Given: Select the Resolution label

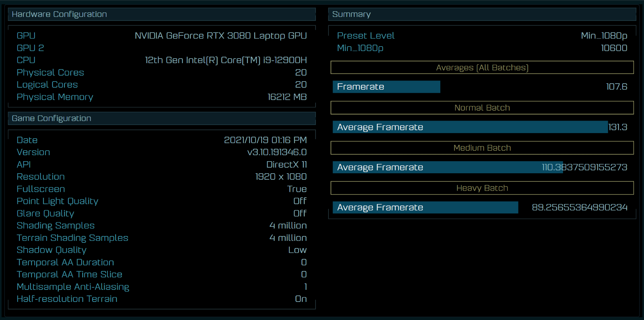Looking at the screenshot, I should coord(41,176).
